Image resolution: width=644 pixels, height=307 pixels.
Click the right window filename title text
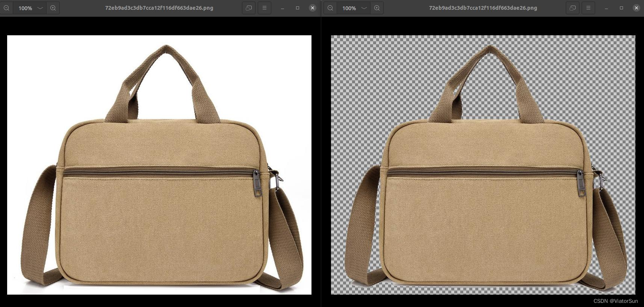click(483, 8)
